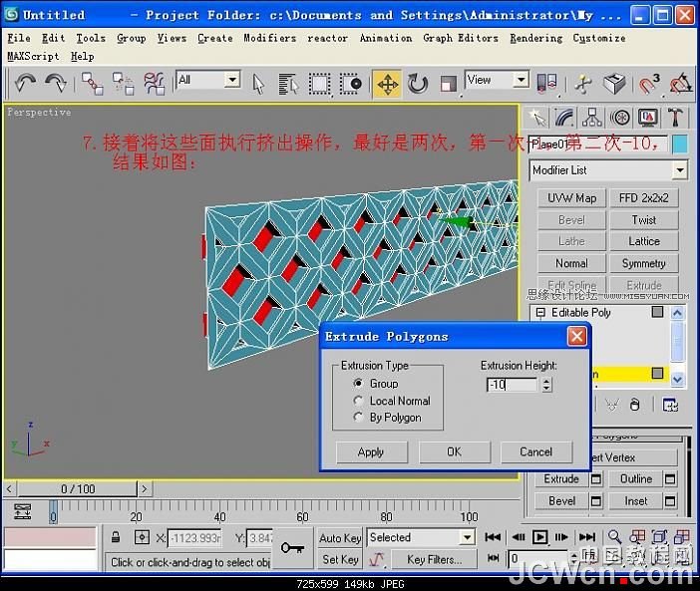Open the Rendering menu

click(x=536, y=38)
